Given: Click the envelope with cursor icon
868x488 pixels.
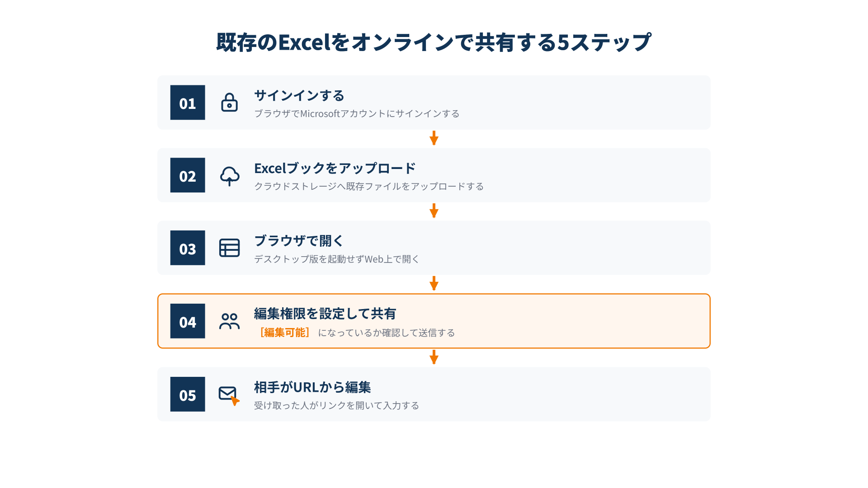Looking at the screenshot, I should click(x=229, y=395).
